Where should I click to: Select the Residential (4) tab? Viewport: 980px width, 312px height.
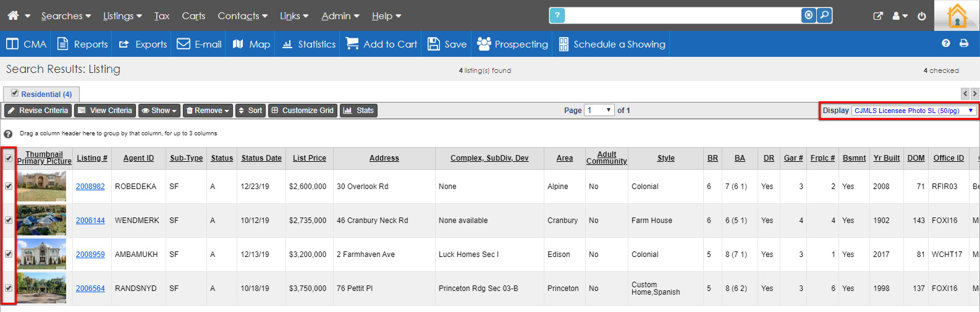(x=41, y=94)
